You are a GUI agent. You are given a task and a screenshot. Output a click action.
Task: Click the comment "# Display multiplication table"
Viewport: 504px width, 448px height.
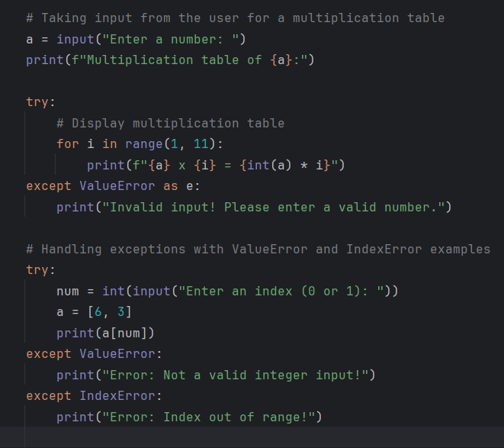(170, 124)
